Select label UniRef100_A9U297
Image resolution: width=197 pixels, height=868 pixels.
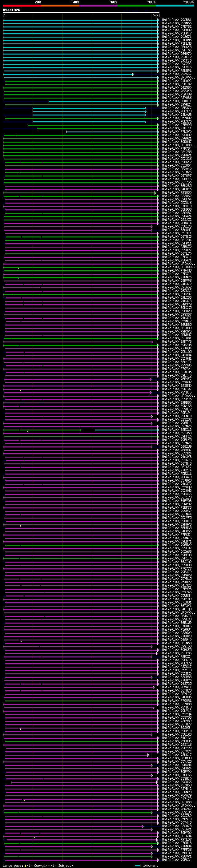pyautogui.click(x=176, y=294)
